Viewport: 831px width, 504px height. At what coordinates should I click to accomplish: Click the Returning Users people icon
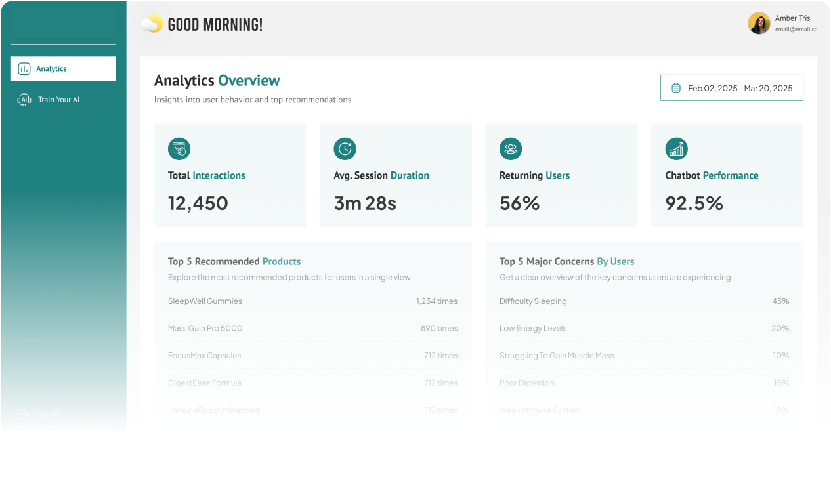(511, 149)
